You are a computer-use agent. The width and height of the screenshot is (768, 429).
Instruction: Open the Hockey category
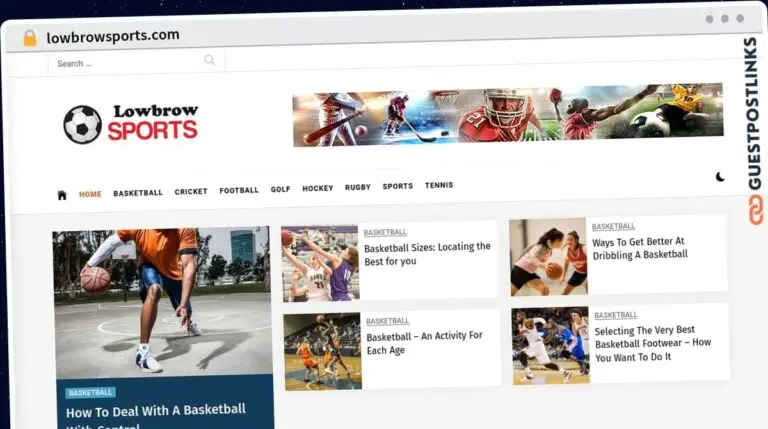[317, 188]
